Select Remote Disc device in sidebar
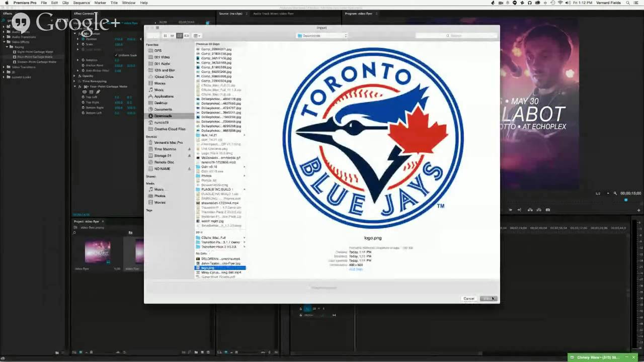The height and width of the screenshot is (362, 644). pyautogui.click(x=164, y=162)
